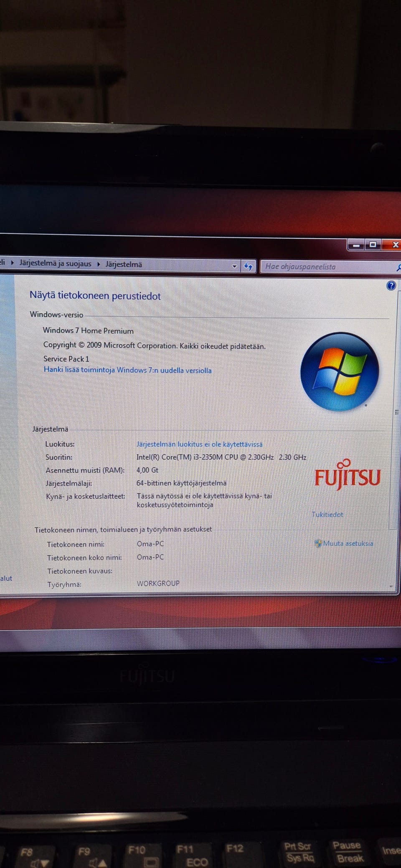The width and height of the screenshot is (401, 868).
Task: Open 'Hanki lisää toimintoja Windows 7:n uudella versiolla' link
Action: coord(127,370)
